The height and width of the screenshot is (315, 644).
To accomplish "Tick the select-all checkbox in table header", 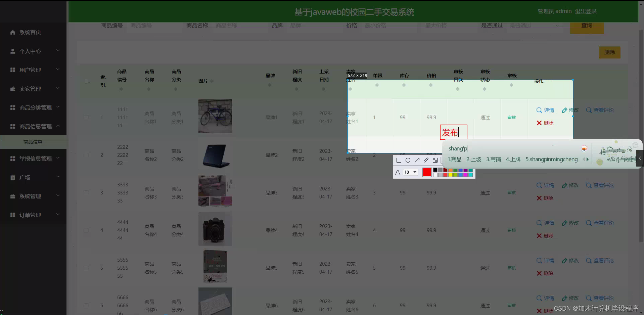I will pyautogui.click(x=86, y=81).
